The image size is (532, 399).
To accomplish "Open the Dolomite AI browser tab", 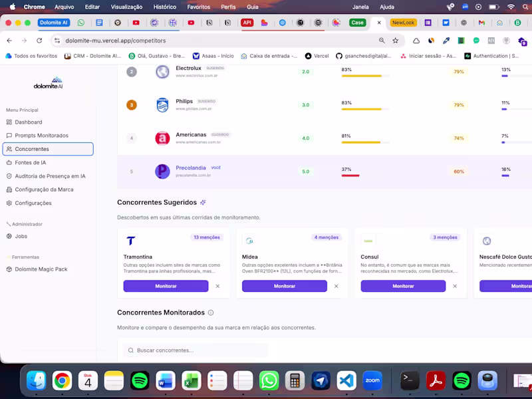I will point(54,23).
